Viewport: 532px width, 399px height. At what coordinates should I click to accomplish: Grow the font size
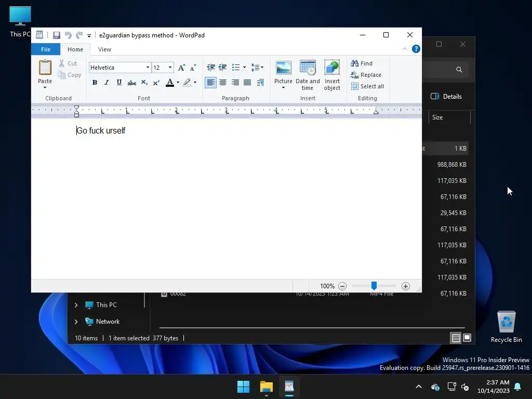(x=181, y=68)
